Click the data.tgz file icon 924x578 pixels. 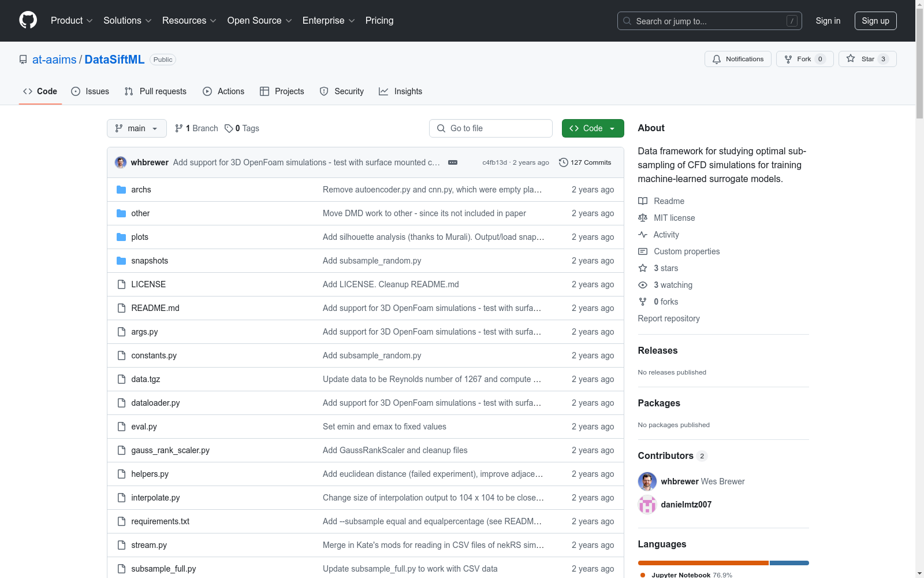pos(121,379)
